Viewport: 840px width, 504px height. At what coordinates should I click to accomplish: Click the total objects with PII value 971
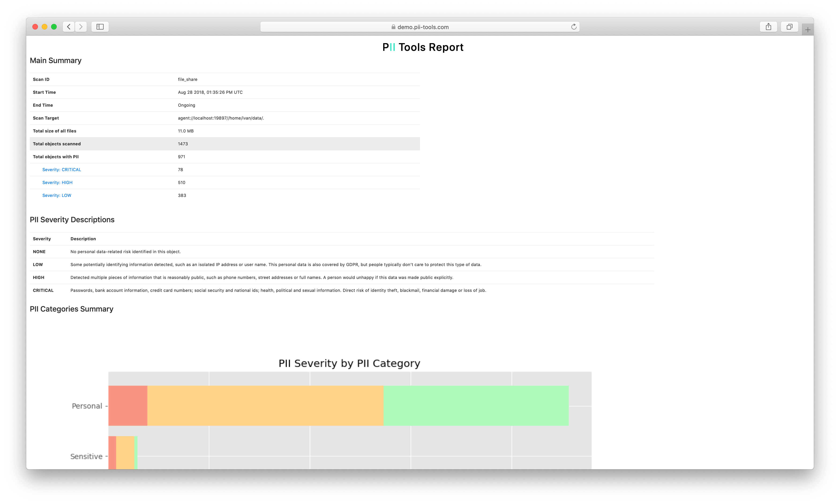point(181,157)
